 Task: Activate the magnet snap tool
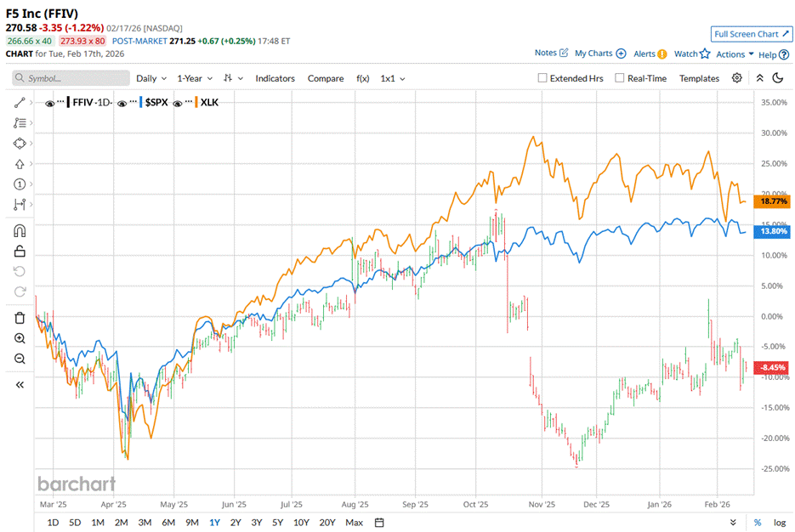20,230
